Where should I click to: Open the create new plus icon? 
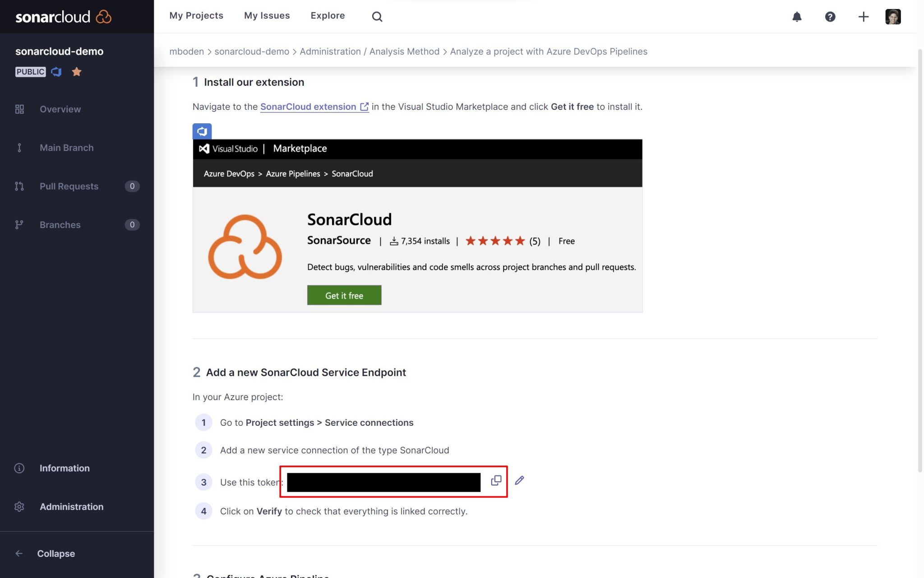click(x=863, y=17)
